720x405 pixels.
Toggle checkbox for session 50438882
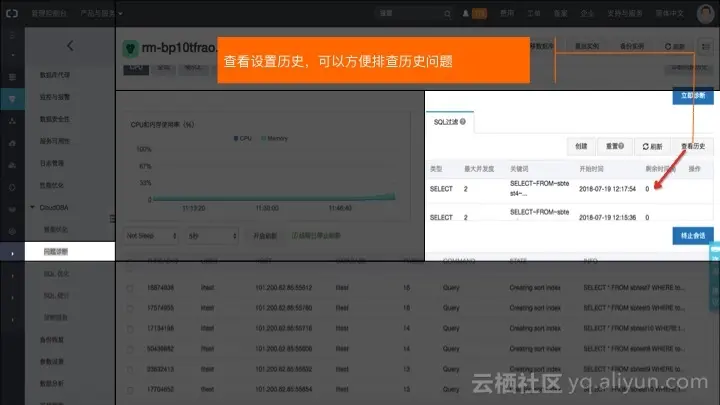tap(130, 349)
